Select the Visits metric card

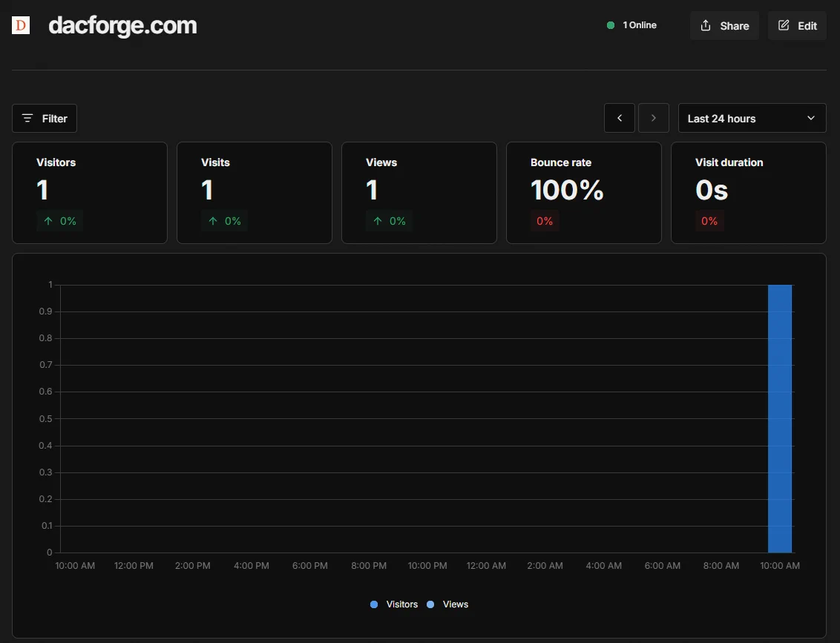(255, 193)
